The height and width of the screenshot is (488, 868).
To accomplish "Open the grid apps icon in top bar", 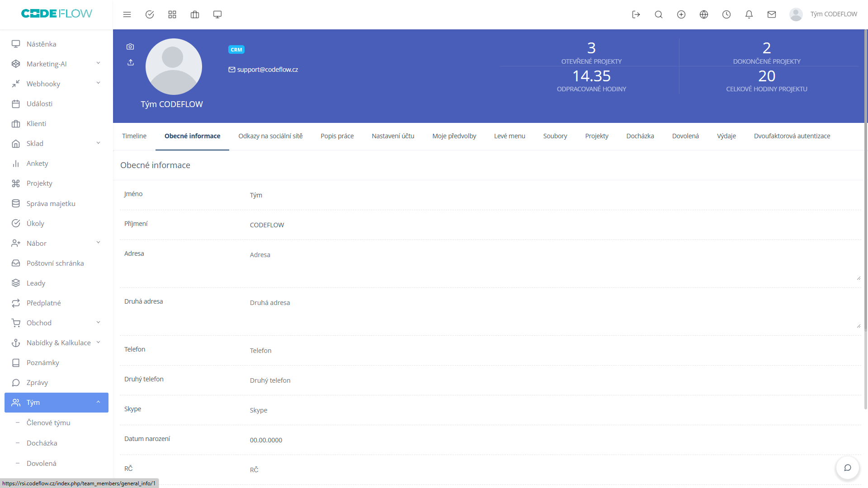I will [172, 14].
